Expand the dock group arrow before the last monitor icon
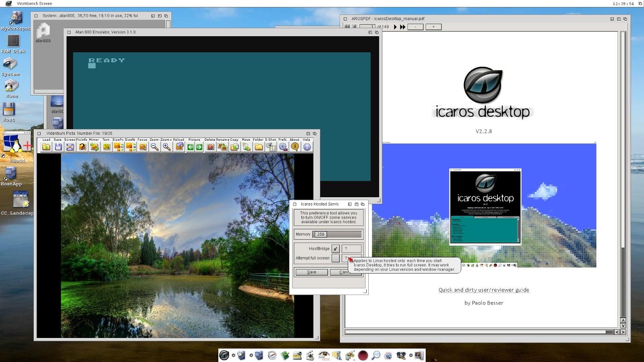This screenshot has width=644, height=362. [x=411, y=355]
